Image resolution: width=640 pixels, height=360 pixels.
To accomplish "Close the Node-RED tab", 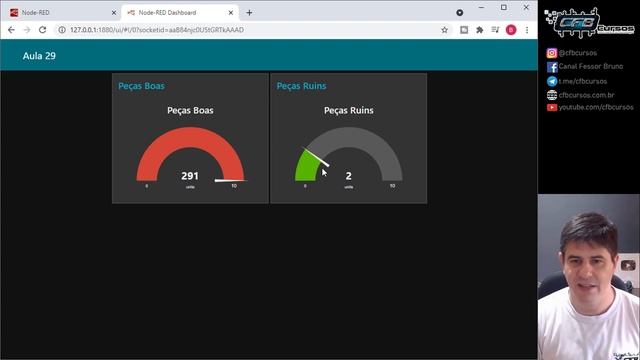I will click(x=114, y=13).
